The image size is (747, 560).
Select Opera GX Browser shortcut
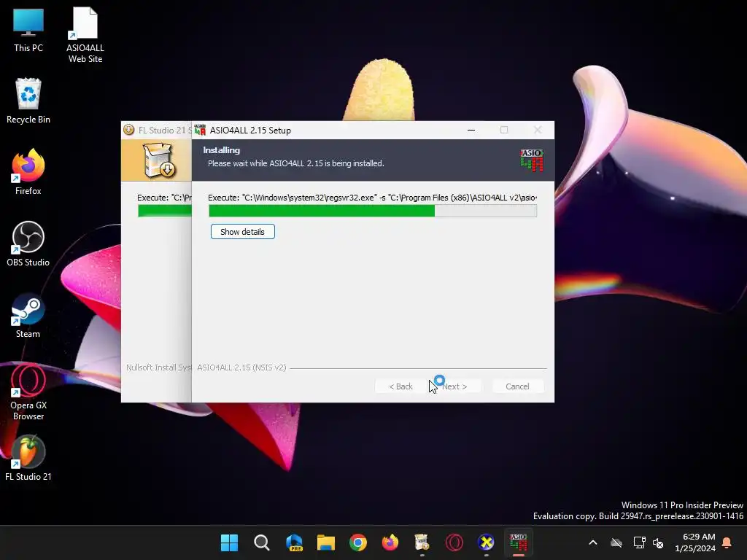pos(28,392)
